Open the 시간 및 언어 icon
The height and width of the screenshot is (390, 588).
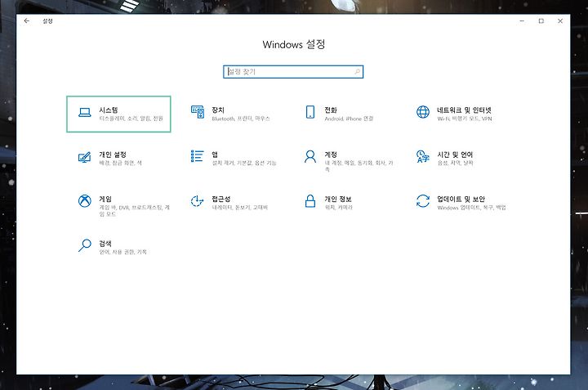(x=423, y=156)
